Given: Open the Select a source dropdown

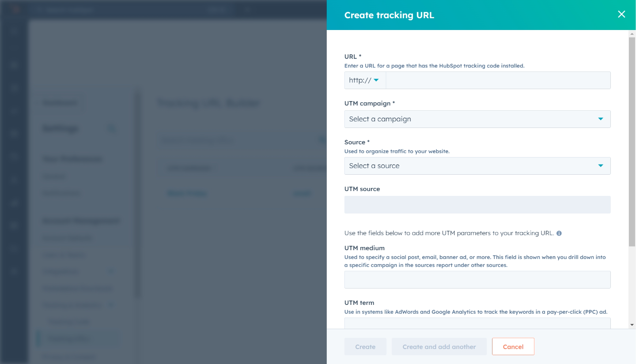Looking at the screenshot, I should (x=477, y=165).
